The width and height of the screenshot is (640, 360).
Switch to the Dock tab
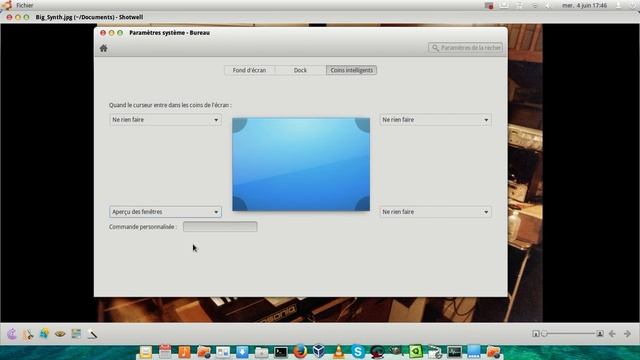pos(300,70)
